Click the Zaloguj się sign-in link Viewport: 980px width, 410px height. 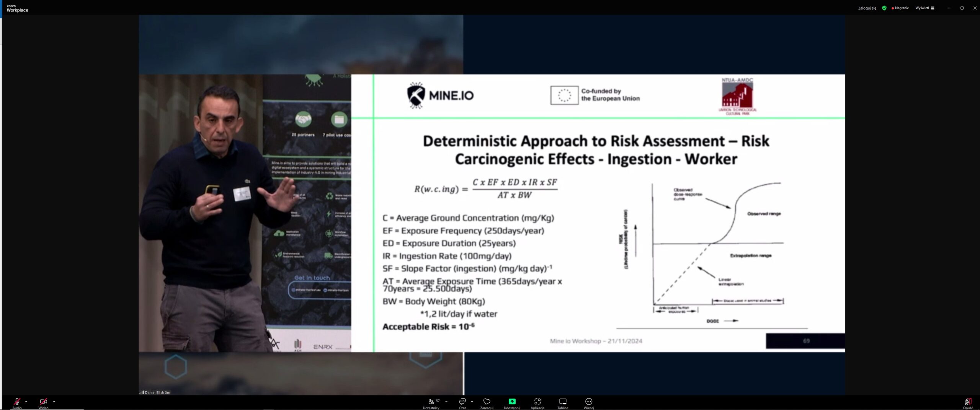click(867, 8)
